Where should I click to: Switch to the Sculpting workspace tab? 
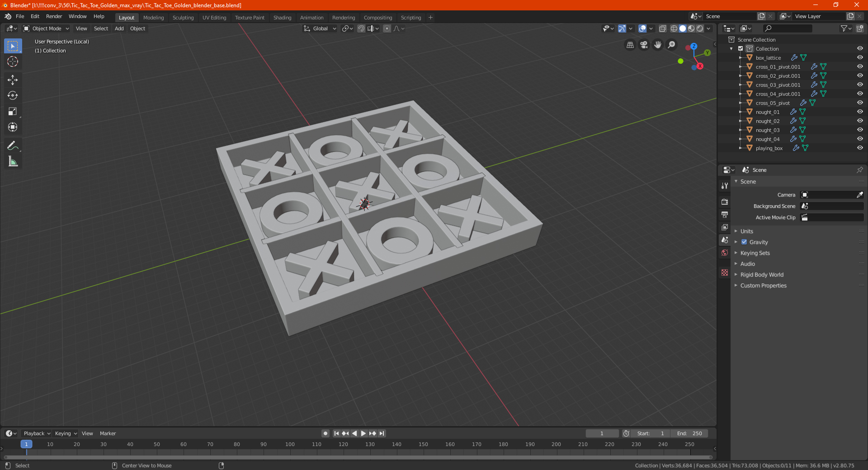coord(183,18)
